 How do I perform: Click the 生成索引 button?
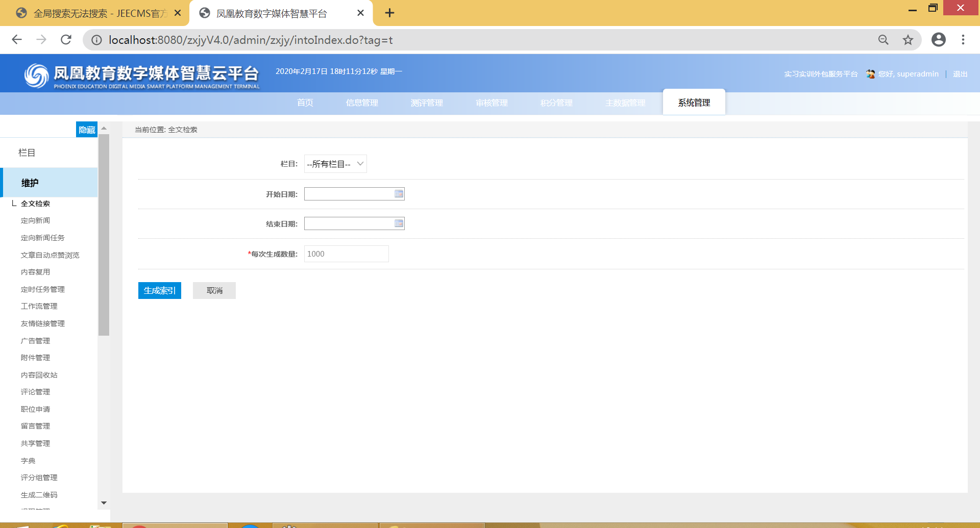160,290
